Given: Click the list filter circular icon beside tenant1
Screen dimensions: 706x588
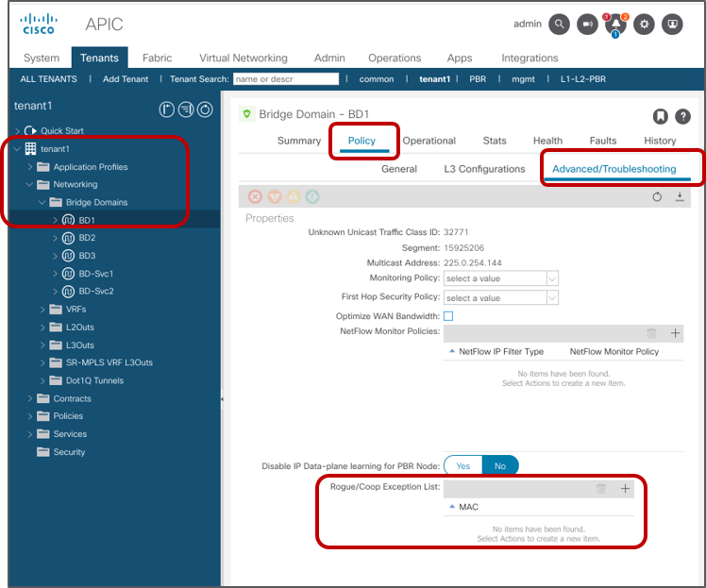Looking at the screenshot, I should tap(186, 109).
